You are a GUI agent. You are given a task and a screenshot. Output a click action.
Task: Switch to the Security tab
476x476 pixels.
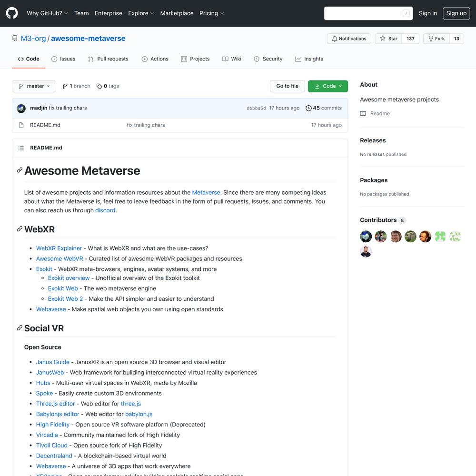[268, 59]
